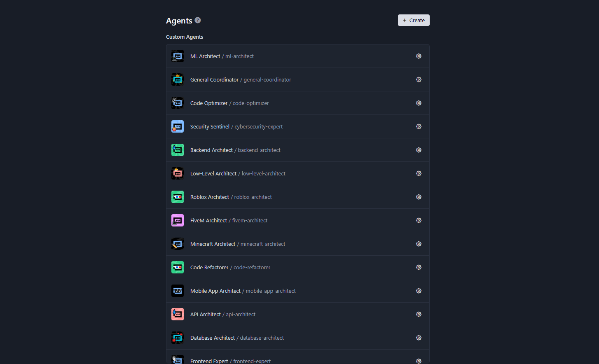Image resolution: width=599 pixels, height=364 pixels.
Task: Open gear settings for Mobile App Architect
Action: click(419, 291)
